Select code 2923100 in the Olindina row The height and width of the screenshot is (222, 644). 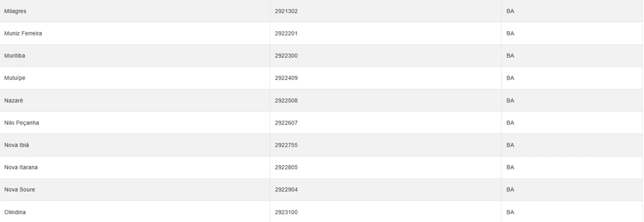(x=286, y=212)
